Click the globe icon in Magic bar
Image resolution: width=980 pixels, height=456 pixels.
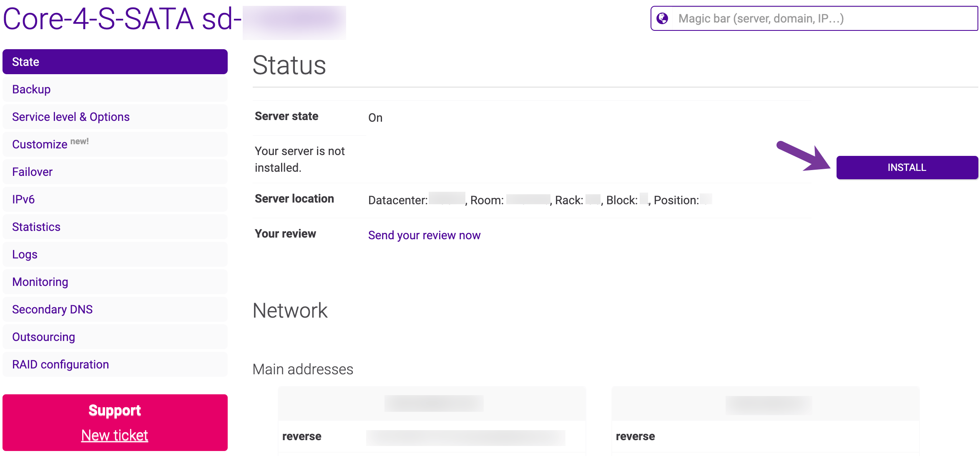click(x=662, y=18)
